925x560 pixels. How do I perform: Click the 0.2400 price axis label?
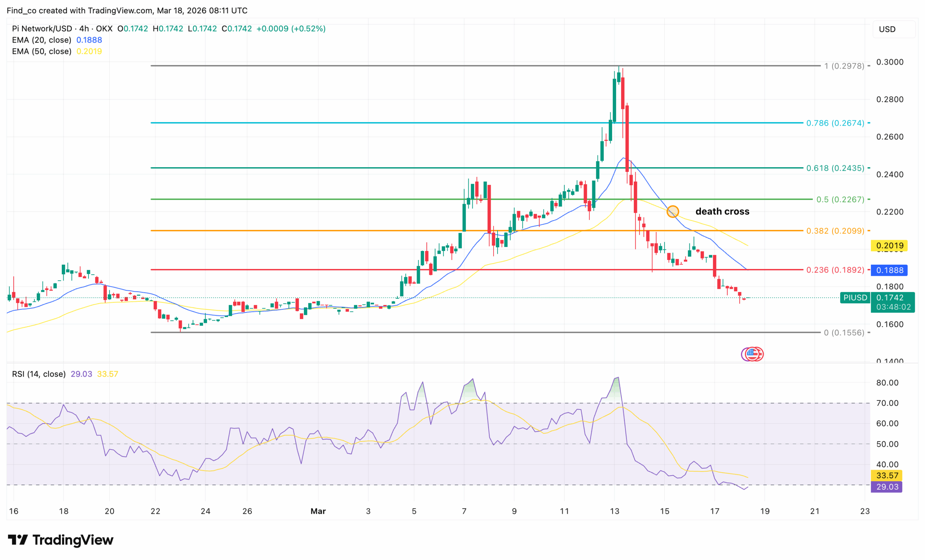890,174
